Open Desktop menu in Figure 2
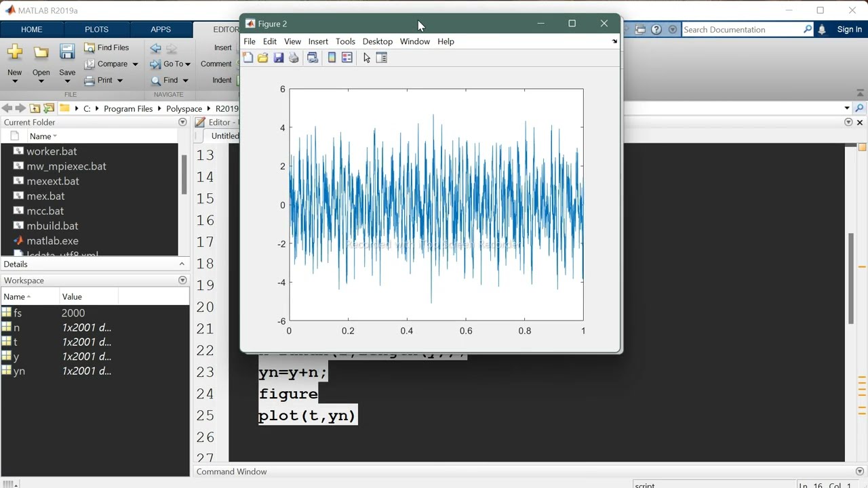868x488 pixels. [378, 41]
